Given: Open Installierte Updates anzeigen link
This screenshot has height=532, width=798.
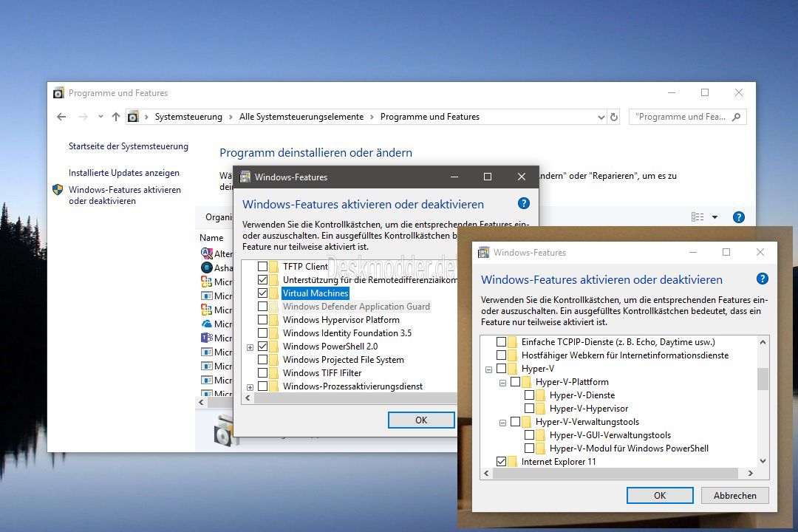Looking at the screenshot, I should tap(124, 173).
